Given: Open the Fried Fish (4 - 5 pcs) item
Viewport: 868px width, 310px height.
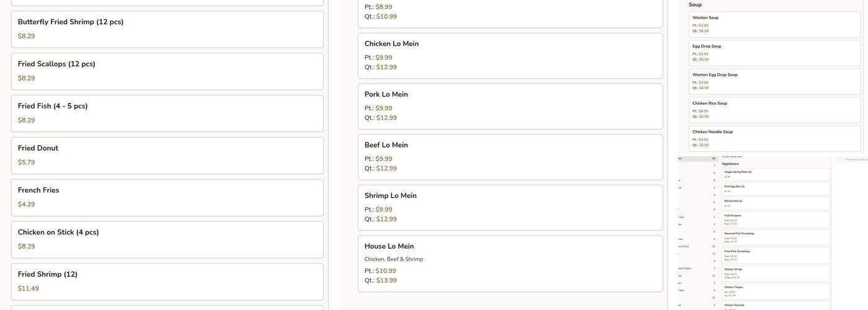Looking at the screenshot, I should (167, 113).
